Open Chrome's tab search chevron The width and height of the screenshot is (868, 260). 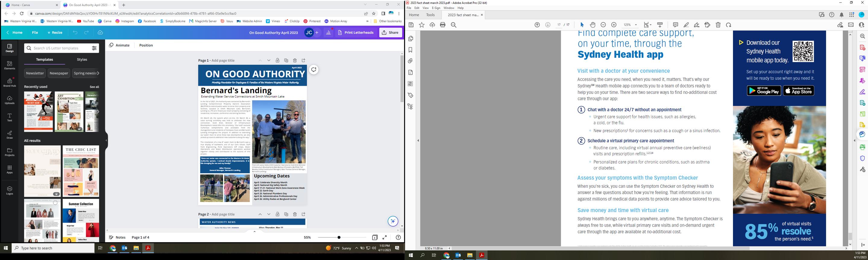tap(365, 5)
